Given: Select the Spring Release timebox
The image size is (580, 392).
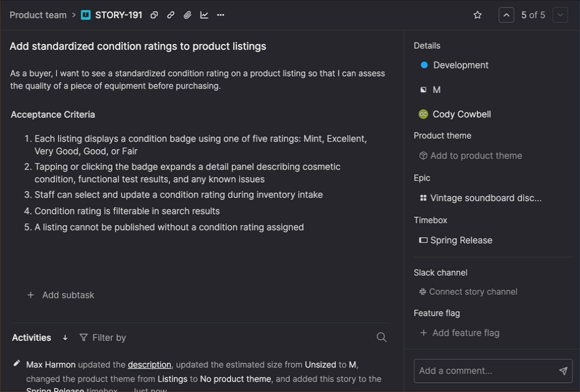Looking at the screenshot, I should [461, 240].
